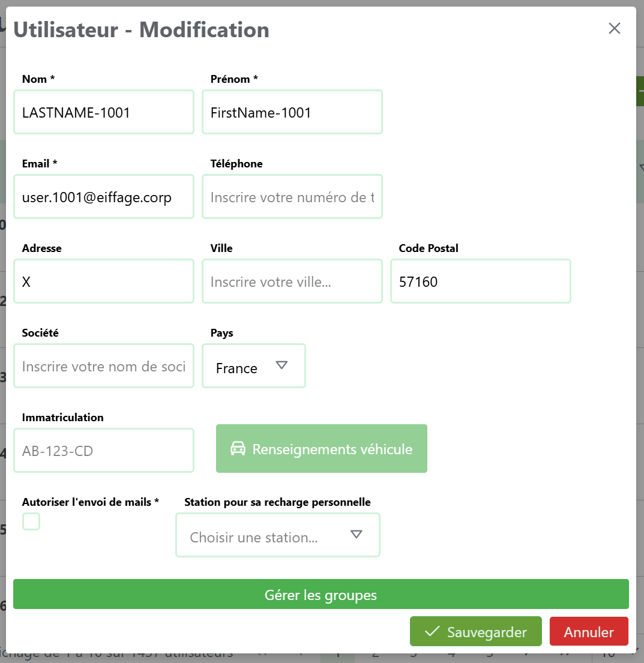Click the car icon in Renseignements véhicule
Image resolution: width=644 pixels, height=663 pixels.
point(238,449)
